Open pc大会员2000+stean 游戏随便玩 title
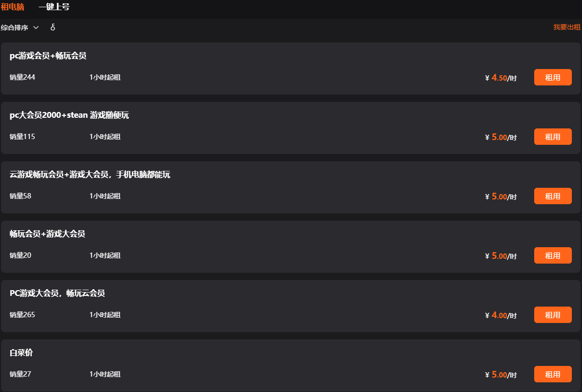This screenshot has height=392, width=582. pyautogui.click(x=69, y=115)
